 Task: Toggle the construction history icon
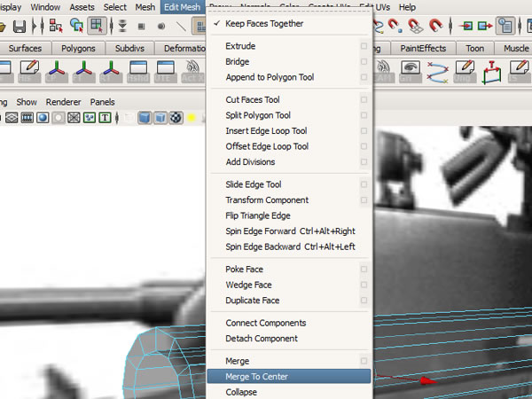(505, 26)
